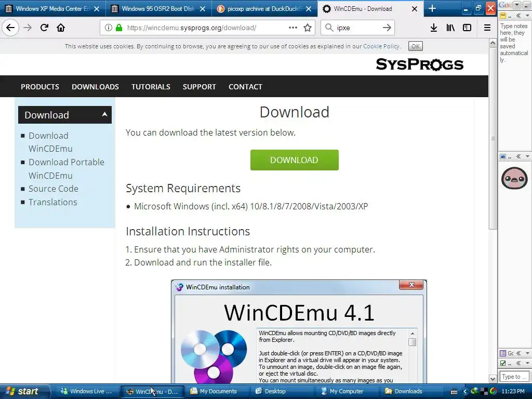
Task: Open the Cookie Policy link
Action: (x=381, y=46)
